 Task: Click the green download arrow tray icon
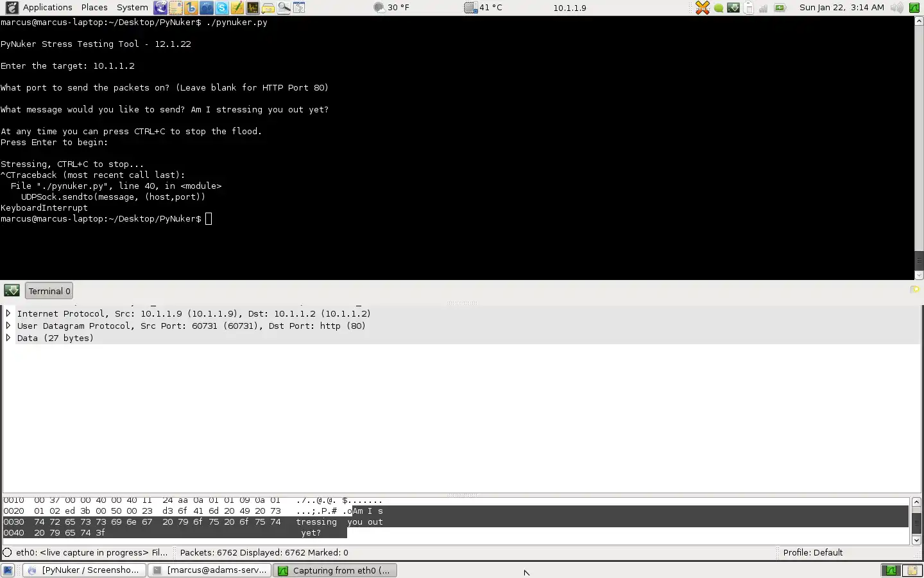(x=733, y=8)
